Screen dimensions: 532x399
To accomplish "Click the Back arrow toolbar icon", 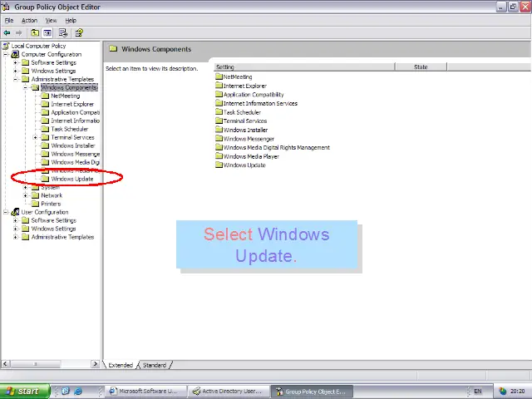I will [x=7, y=33].
